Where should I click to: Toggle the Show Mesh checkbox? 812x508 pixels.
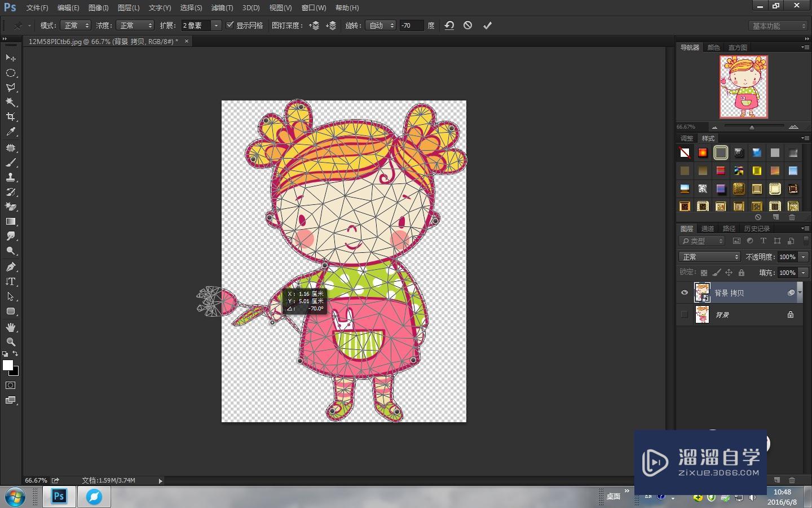230,25
